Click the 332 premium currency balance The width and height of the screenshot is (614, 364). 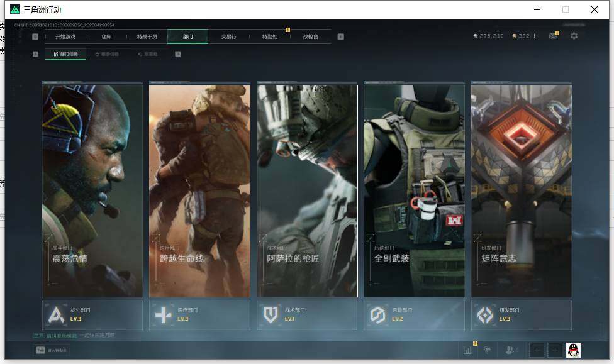click(x=521, y=36)
